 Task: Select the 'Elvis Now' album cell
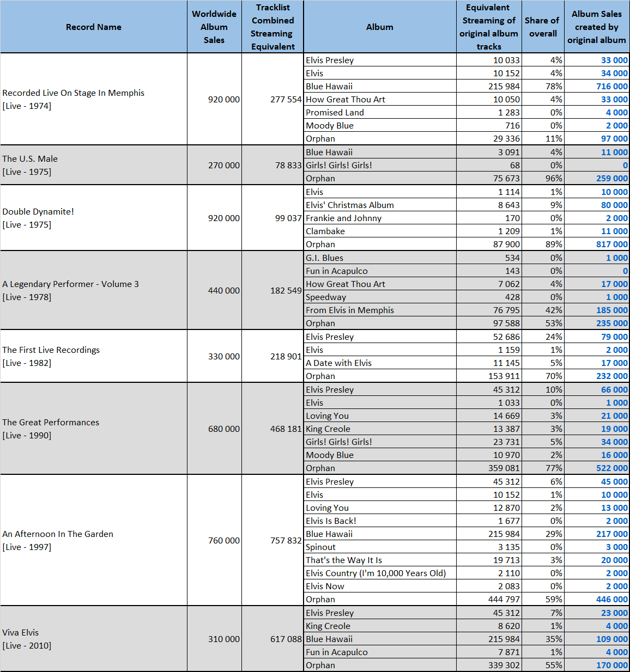coord(380,586)
